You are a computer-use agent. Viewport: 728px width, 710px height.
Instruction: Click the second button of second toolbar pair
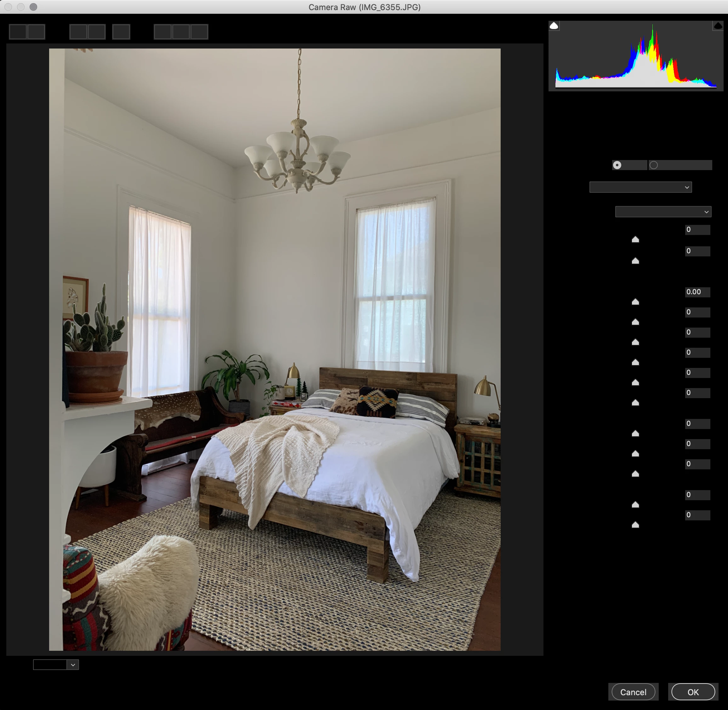tap(97, 32)
